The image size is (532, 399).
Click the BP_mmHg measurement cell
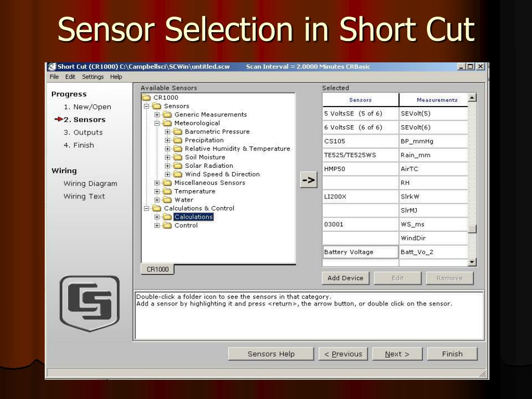[433, 141]
